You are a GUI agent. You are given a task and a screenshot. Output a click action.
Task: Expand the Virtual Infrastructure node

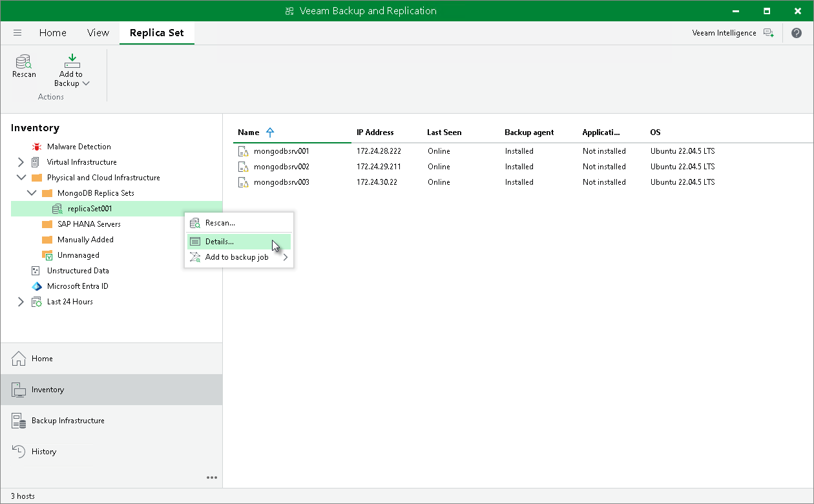(21, 162)
